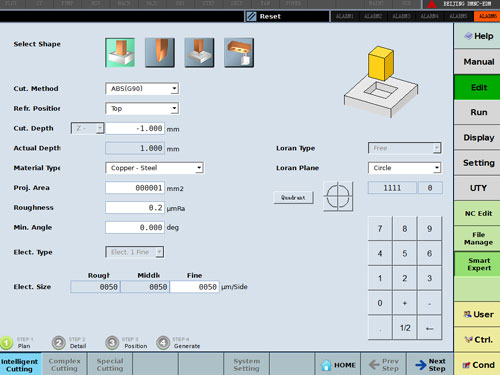Go to HOME screen
Image resolution: width=500 pixels, height=375 pixels.
click(x=338, y=365)
